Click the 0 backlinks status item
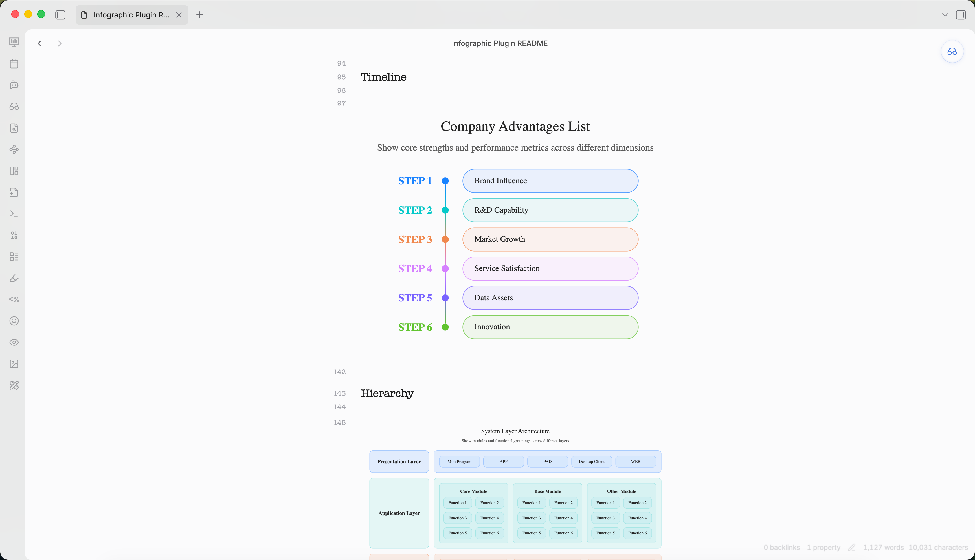 click(x=781, y=547)
